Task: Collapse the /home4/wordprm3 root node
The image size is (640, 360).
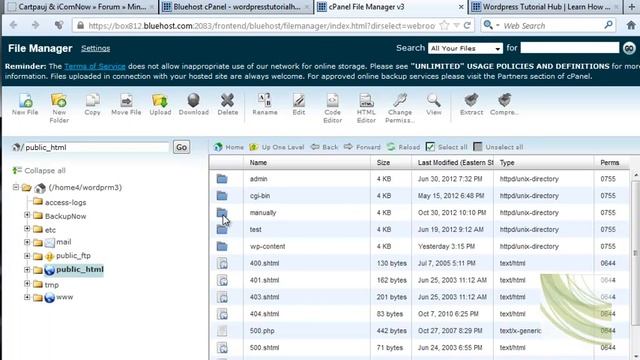Action: (x=16, y=187)
